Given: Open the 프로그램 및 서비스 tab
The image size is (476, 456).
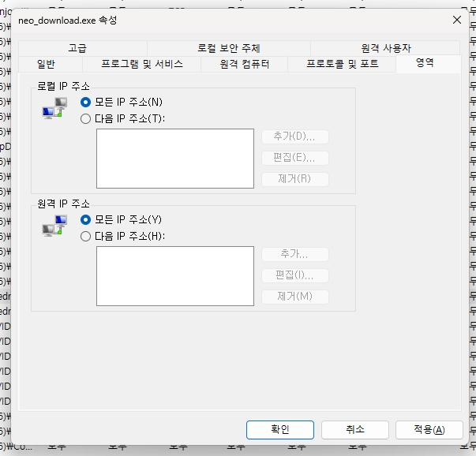Looking at the screenshot, I should click(142, 64).
